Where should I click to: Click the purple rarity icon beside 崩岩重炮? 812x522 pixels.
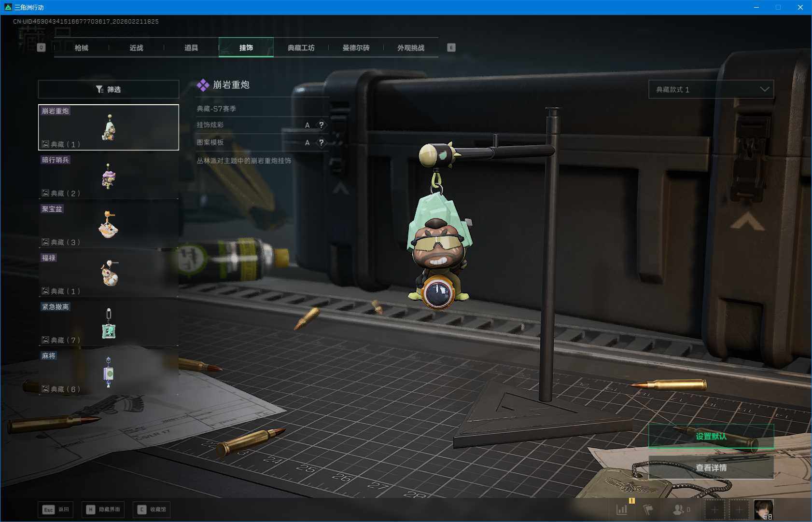(203, 85)
